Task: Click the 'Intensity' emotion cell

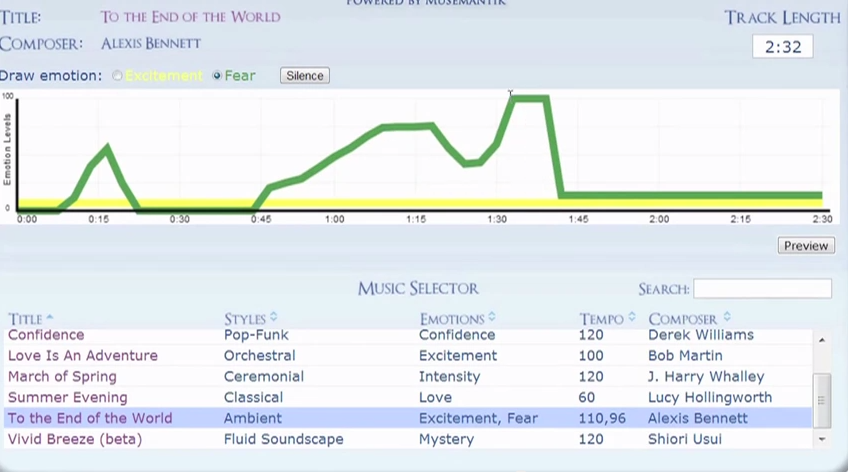Action: click(449, 377)
